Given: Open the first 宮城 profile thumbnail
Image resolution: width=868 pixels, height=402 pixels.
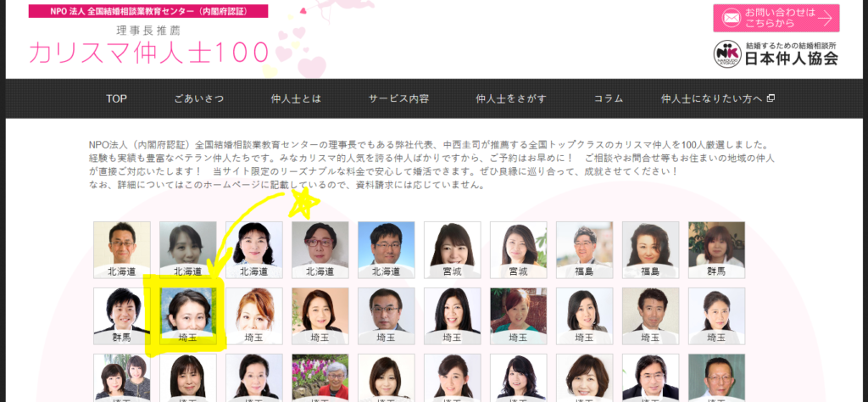Looking at the screenshot, I should click(453, 249).
